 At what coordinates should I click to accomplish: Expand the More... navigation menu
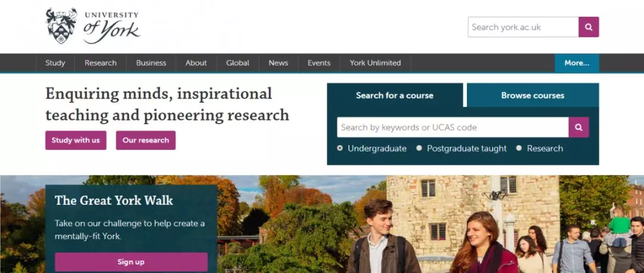(x=577, y=63)
